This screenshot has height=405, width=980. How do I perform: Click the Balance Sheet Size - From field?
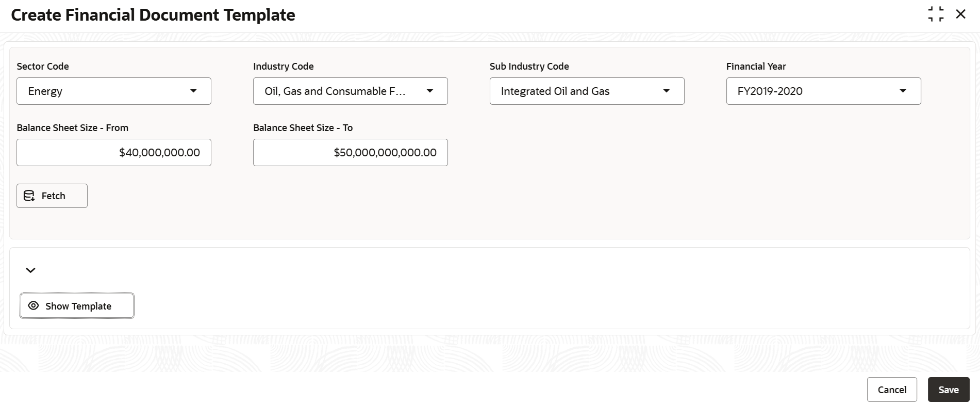click(x=114, y=152)
